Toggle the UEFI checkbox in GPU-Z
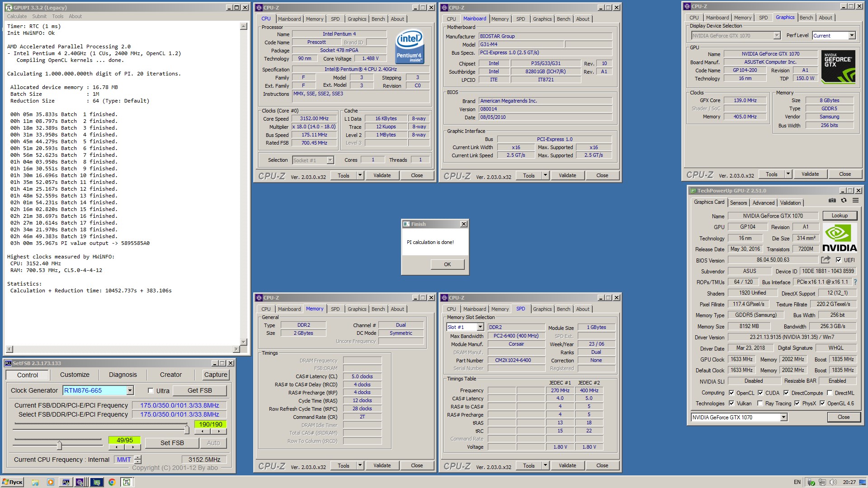Viewport: 868px width, 488px height. pyautogui.click(x=839, y=260)
